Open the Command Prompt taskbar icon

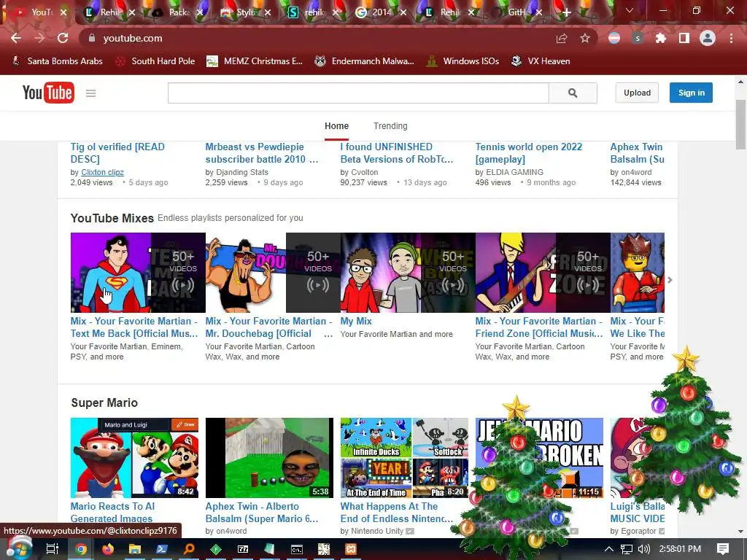[297, 549]
